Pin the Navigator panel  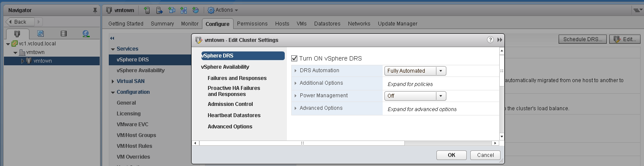click(x=95, y=10)
